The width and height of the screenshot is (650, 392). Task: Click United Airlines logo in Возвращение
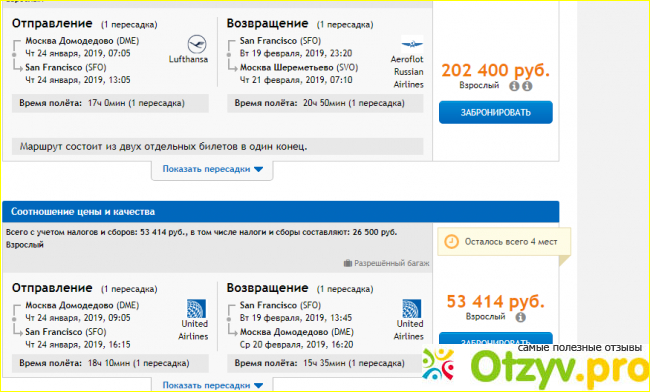click(x=412, y=309)
